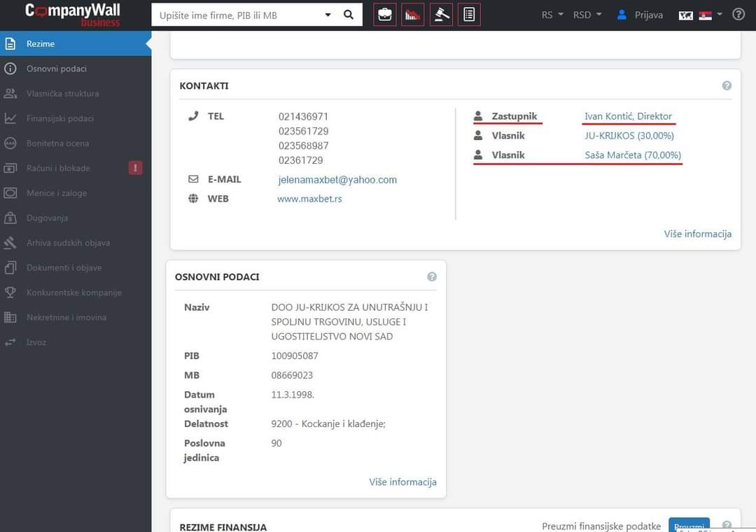This screenshot has width=756, height=532.
Task: Open the gavel court icon in top bar
Action: tap(441, 15)
